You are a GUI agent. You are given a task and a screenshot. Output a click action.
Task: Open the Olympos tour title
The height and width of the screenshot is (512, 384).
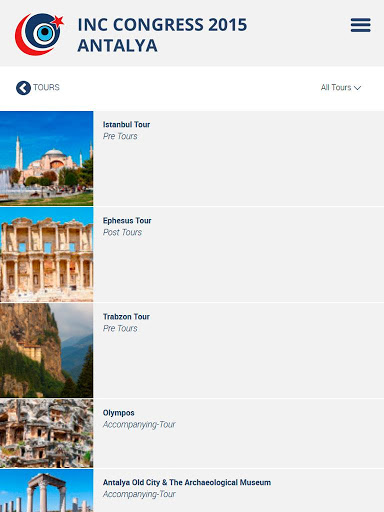click(x=118, y=413)
